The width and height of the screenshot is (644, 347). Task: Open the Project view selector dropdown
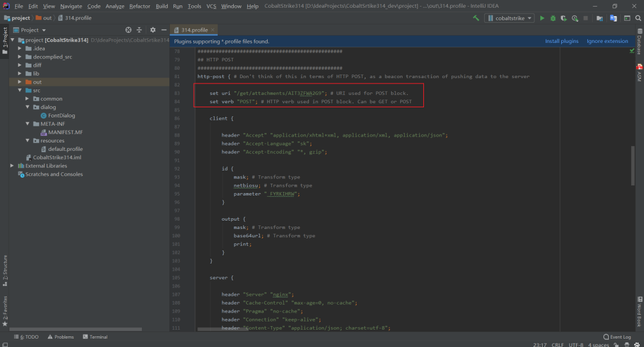[30, 30]
